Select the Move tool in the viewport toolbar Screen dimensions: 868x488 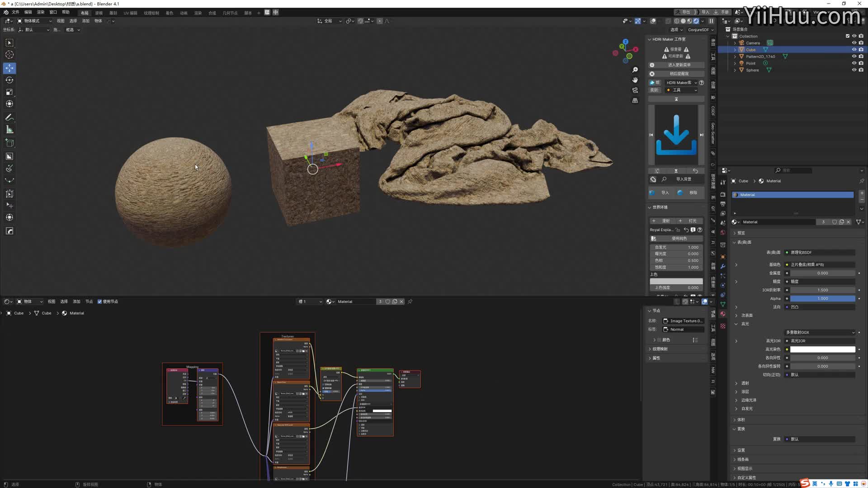click(x=9, y=68)
